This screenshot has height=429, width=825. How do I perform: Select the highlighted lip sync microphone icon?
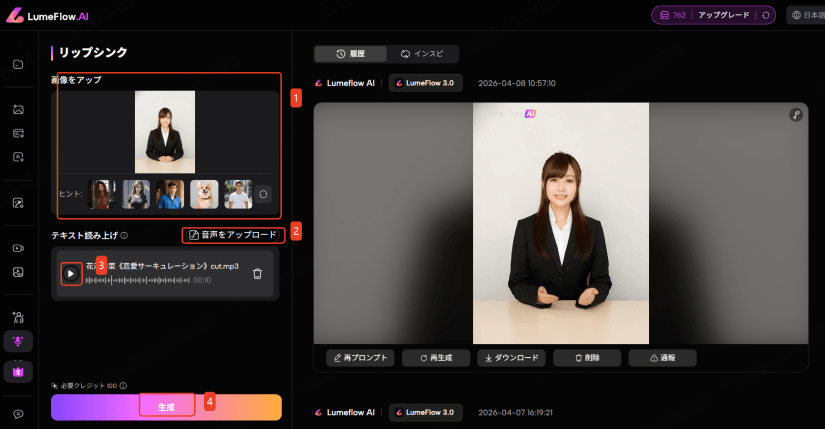coord(18,341)
